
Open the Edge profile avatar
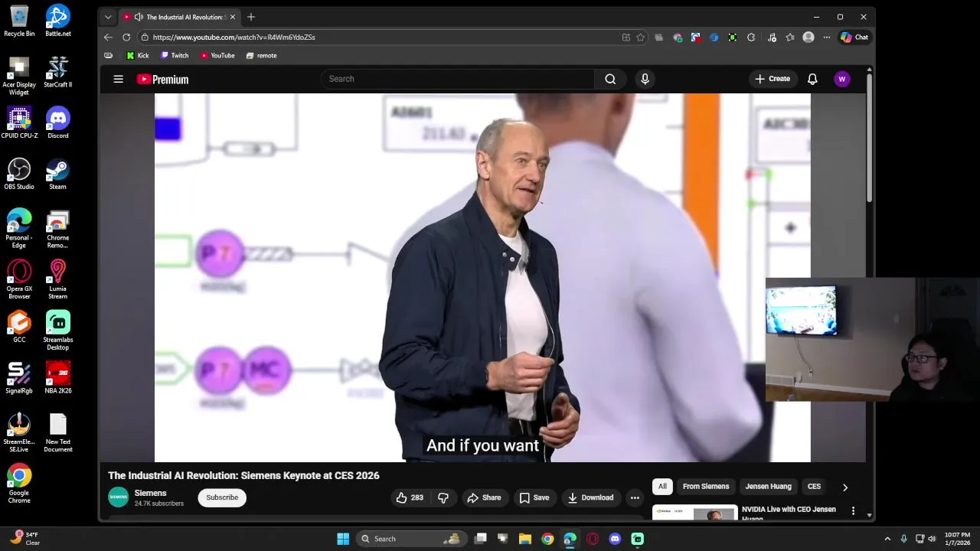coord(808,37)
